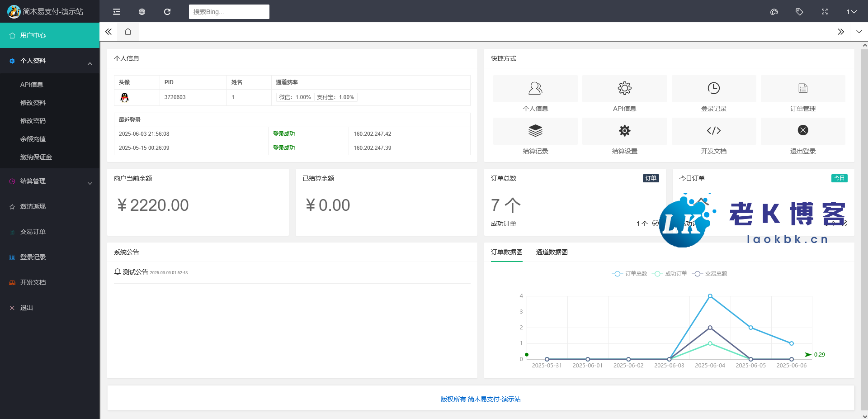This screenshot has height=419, width=868.
Task: Click the 退出登录 shortcut icon
Action: [802, 131]
